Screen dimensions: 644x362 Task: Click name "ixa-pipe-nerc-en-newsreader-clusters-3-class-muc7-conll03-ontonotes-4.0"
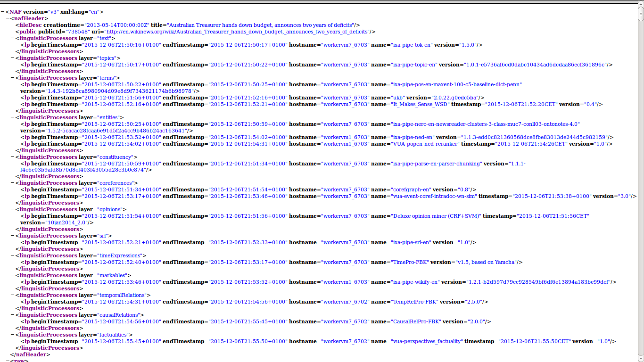[485, 124]
